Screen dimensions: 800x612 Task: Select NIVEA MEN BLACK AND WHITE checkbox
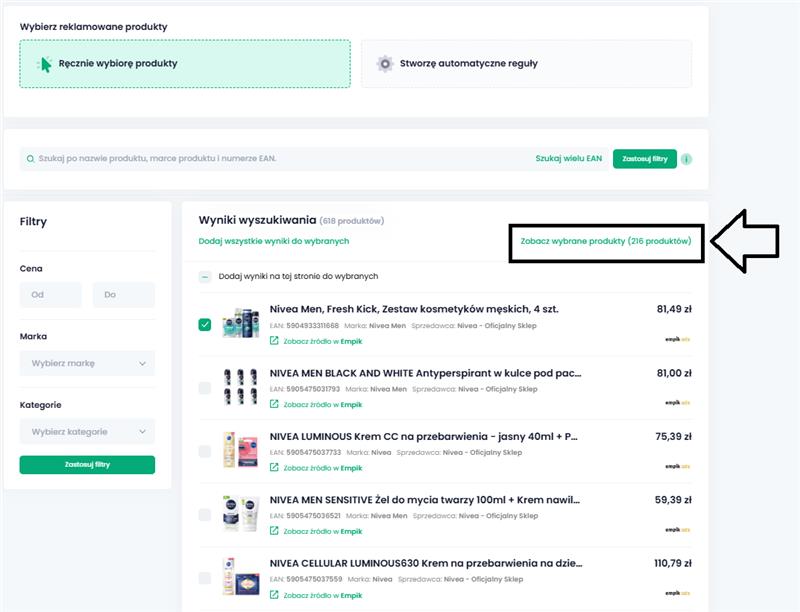click(x=205, y=388)
